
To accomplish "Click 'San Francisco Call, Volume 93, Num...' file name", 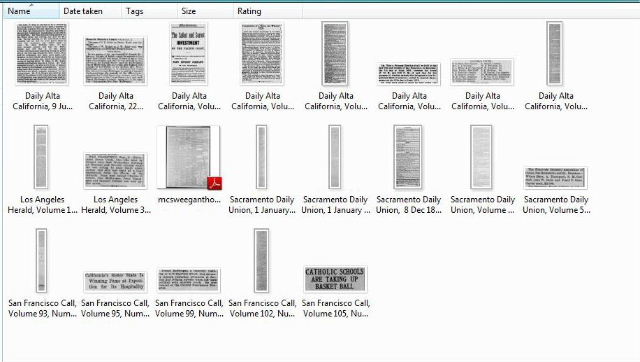I will tap(42, 309).
